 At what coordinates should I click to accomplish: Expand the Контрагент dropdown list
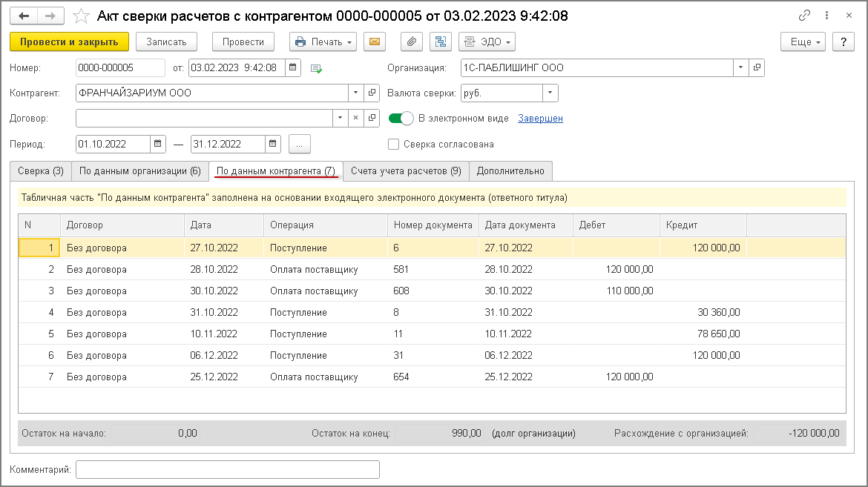click(x=355, y=93)
